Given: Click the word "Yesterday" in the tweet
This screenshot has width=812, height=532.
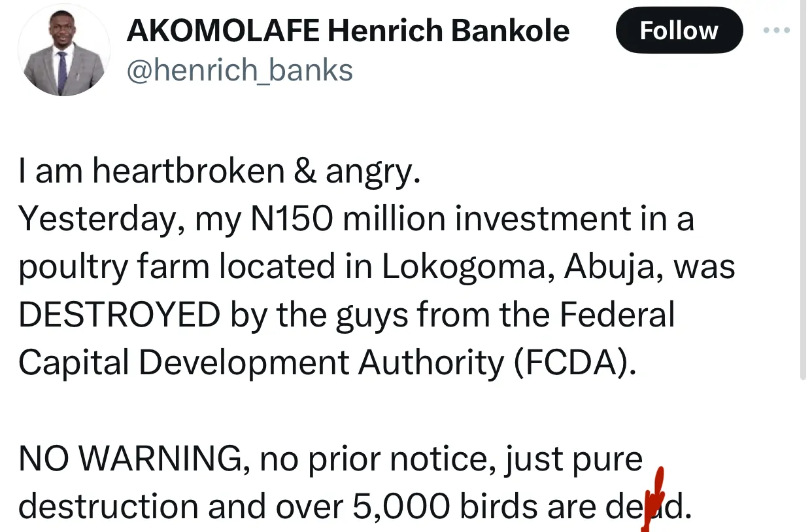Looking at the screenshot, I should 97,220.
